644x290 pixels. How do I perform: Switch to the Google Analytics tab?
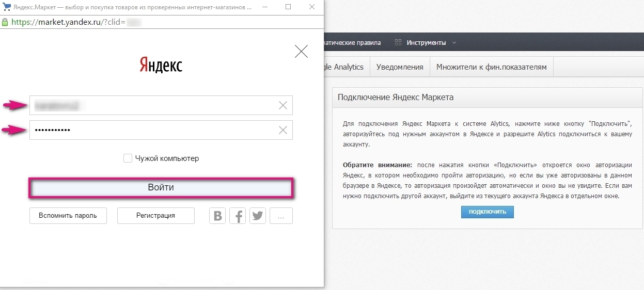[x=344, y=67]
